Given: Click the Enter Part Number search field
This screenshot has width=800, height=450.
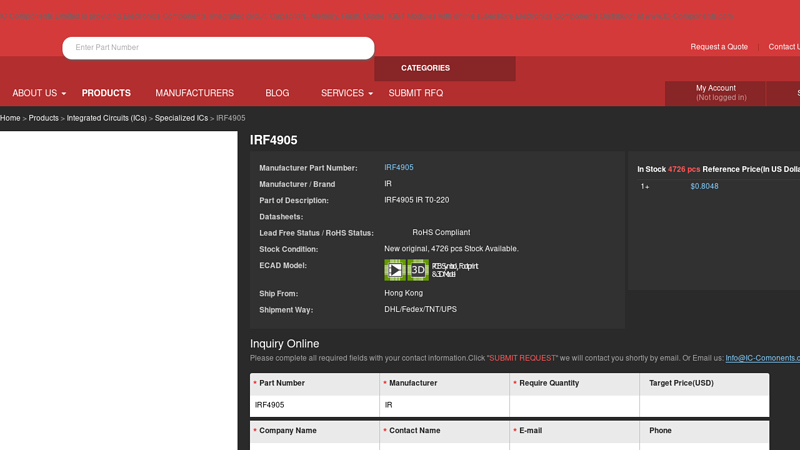Looking at the screenshot, I should 218,48.
